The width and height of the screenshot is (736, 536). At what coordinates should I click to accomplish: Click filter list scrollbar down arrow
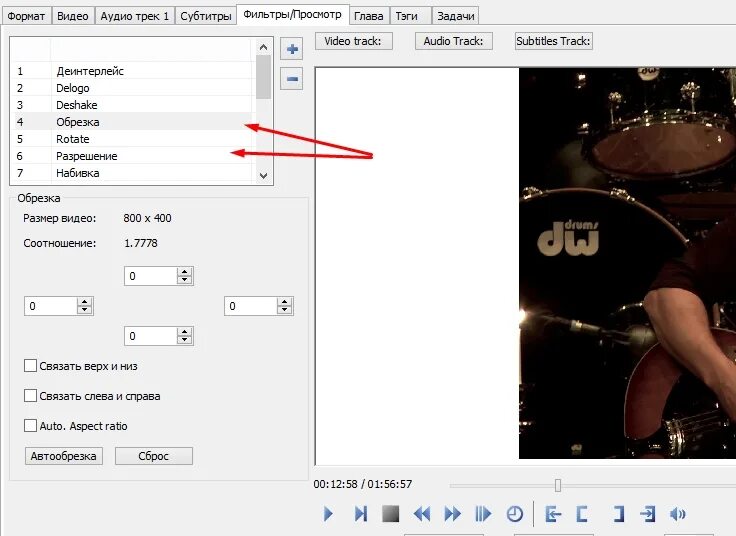tap(263, 176)
